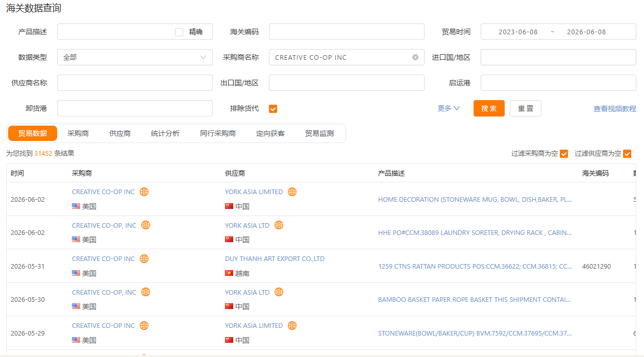Screen dimensions: 644x357
Task: Open the 定向获客 tab
Action: point(270,133)
